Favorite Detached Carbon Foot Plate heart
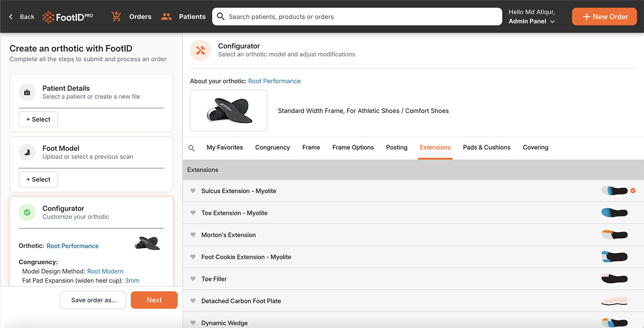This screenshot has height=328, width=644. pos(193,301)
